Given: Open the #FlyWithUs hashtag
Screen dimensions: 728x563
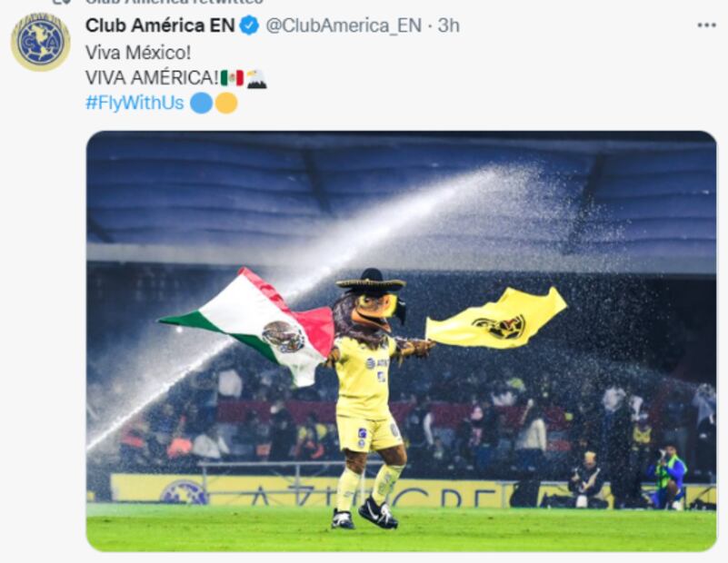Looking at the screenshot, I should coord(135,103).
